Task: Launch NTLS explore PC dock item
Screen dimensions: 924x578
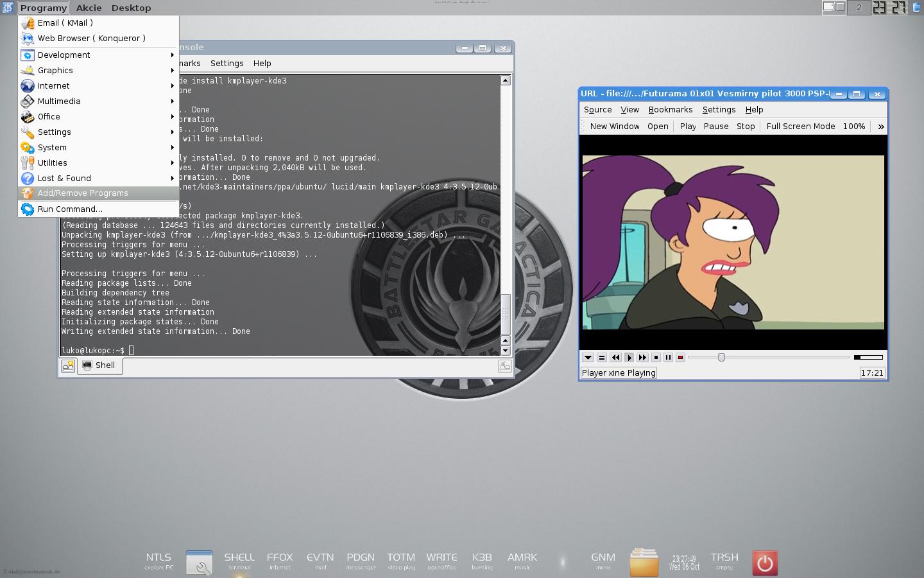Action: tap(158, 561)
